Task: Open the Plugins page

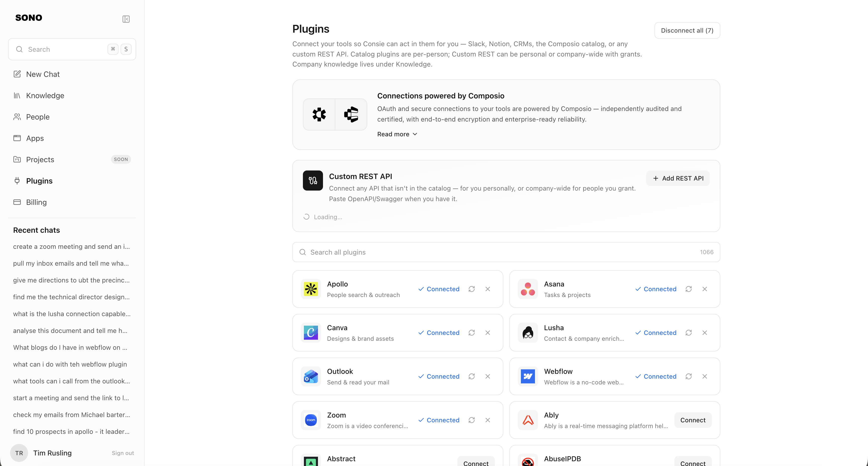Action: tap(72, 181)
